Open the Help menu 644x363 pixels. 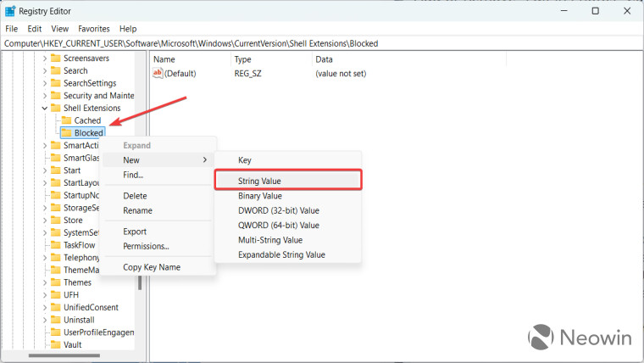click(128, 29)
